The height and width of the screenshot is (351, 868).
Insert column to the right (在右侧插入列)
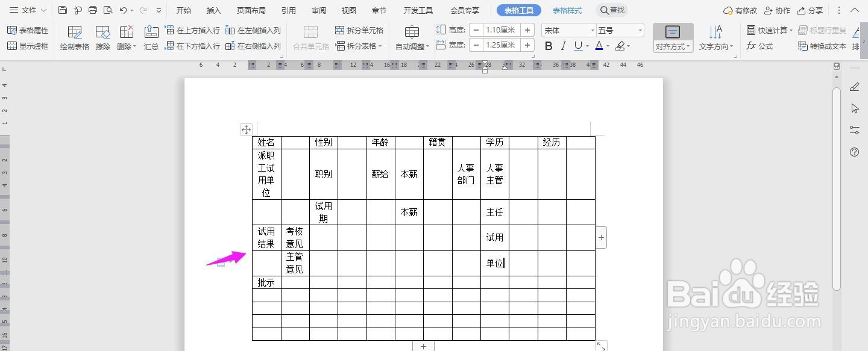[253, 46]
